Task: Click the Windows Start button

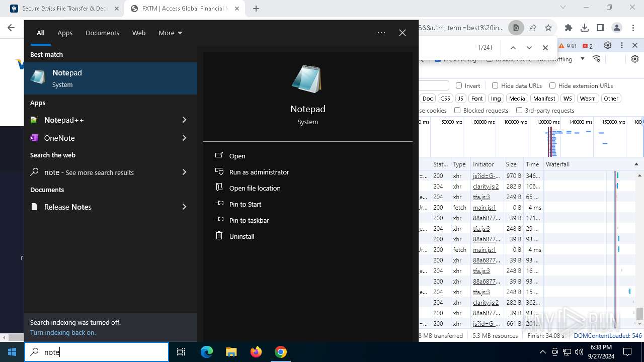Action: (x=12, y=352)
